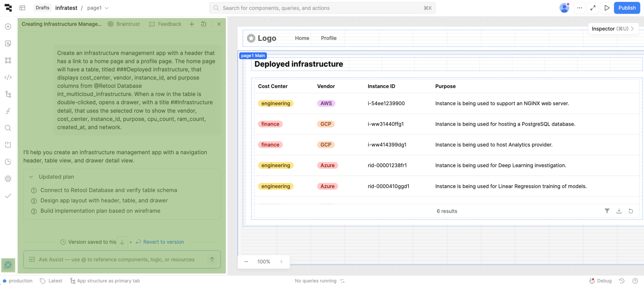
Task: Open the page1 dropdown chevron
Action: 107,8
